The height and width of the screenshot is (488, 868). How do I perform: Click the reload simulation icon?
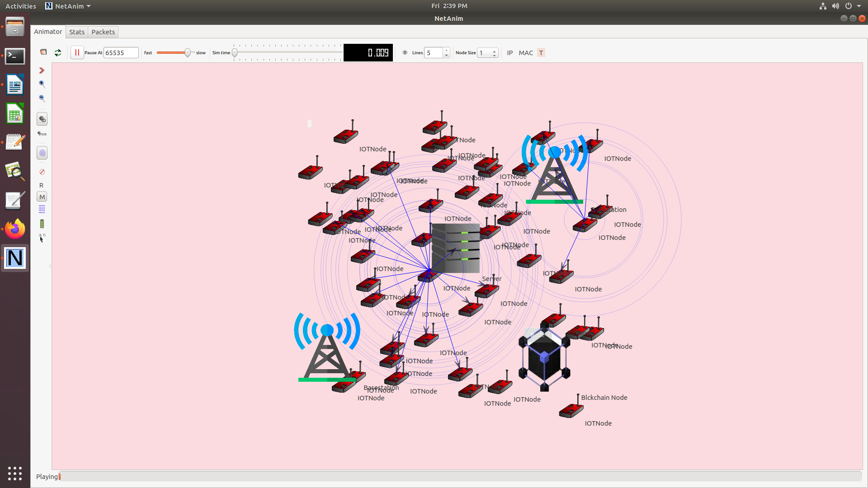click(x=58, y=52)
